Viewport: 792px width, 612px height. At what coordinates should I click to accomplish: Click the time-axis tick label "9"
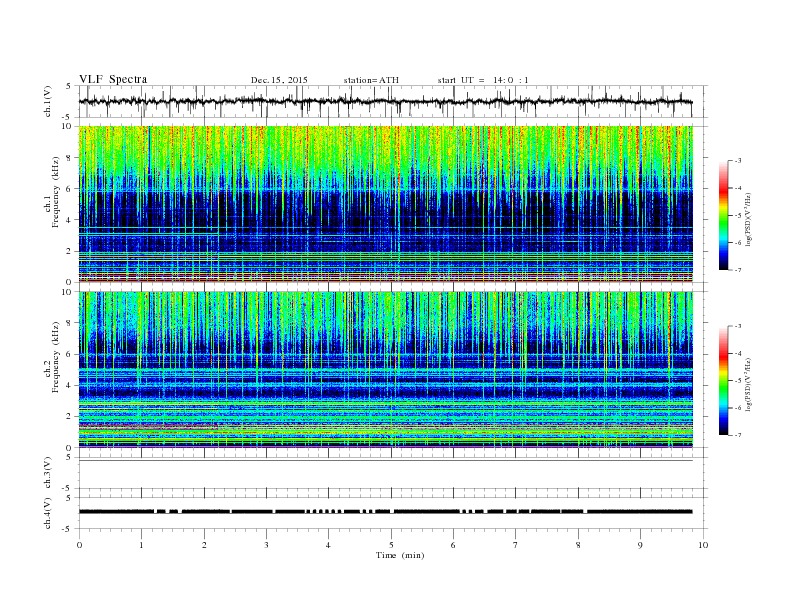tap(640, 545)
